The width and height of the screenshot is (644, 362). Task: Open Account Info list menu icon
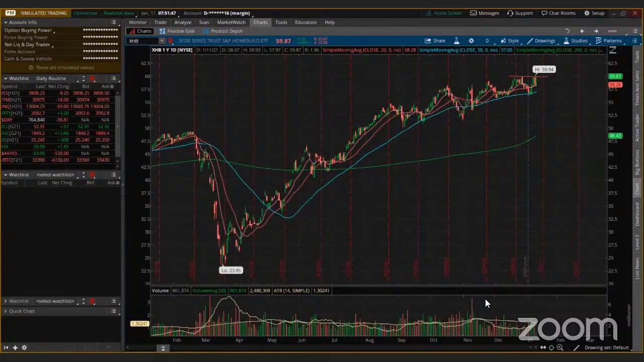coord(114,22)
